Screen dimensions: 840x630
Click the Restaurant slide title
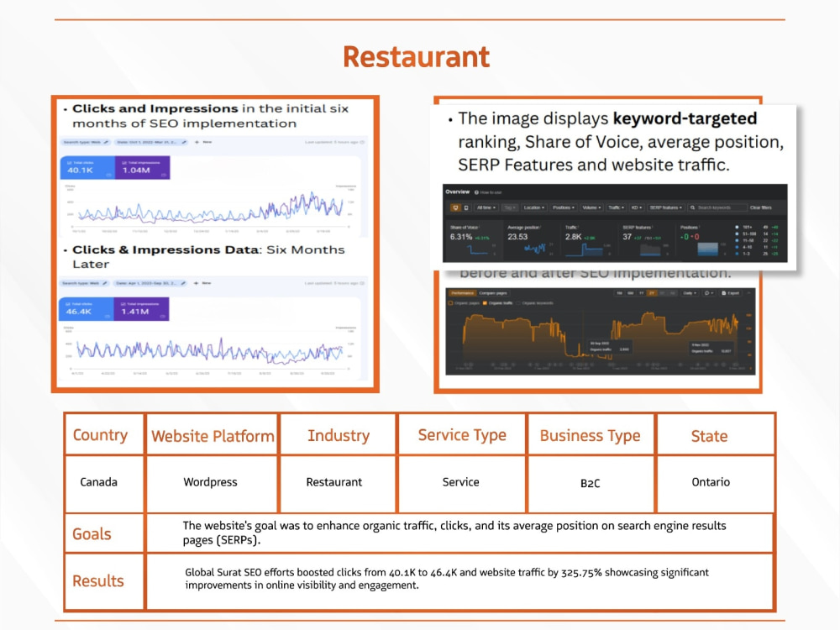coord(417,57)
